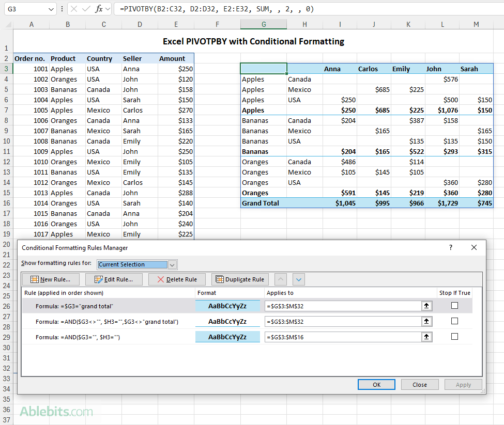Close the Conditional Formatting Rules Manager dialog
Viewport: 504px width, 425px height.
coord(474,247)
